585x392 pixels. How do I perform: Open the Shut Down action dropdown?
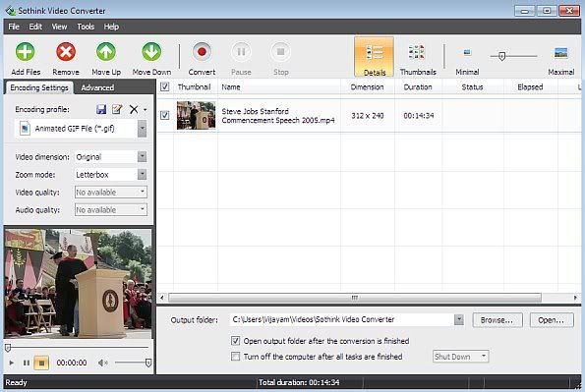[x=483, y=357]
